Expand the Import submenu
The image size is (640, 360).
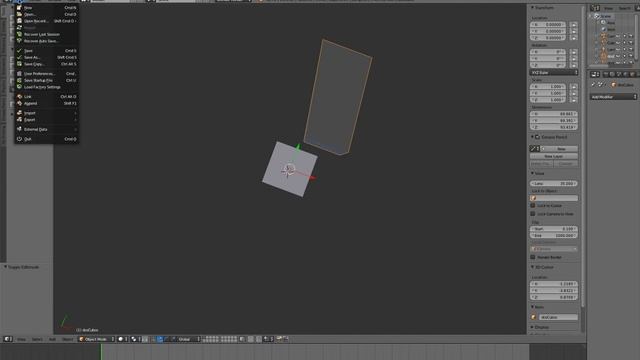[x=47, y=113]
